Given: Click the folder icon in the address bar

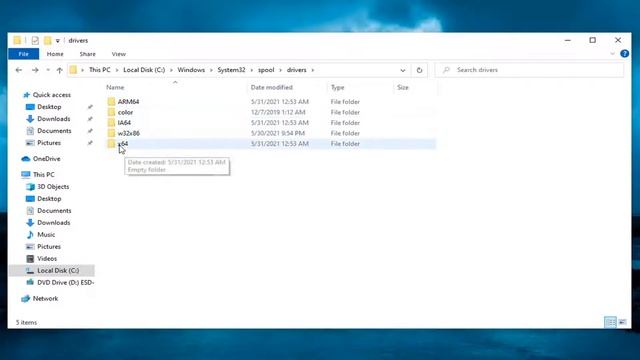Looking at the screenshot, I should tap(73, 70).
